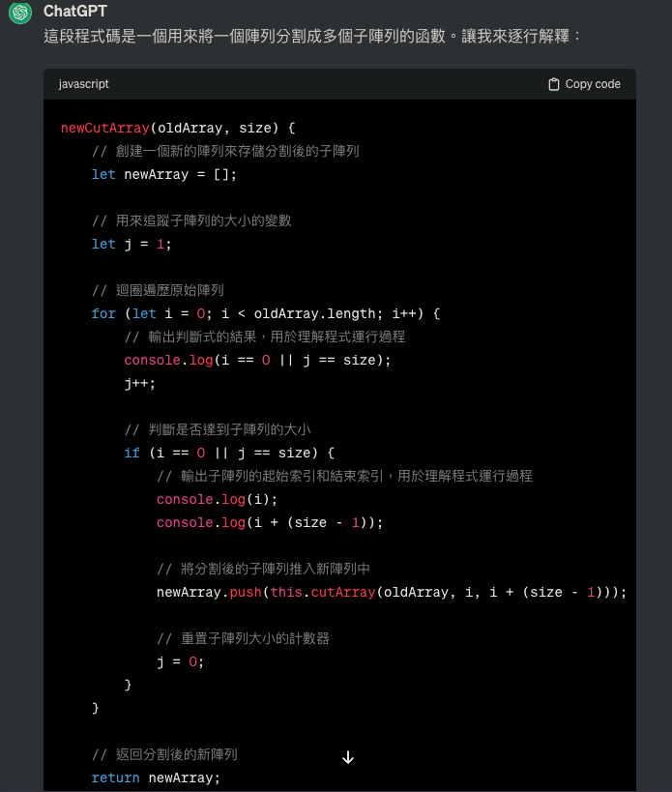Click the ChatGPT avatar logo icon

click(x=20, y=14)
